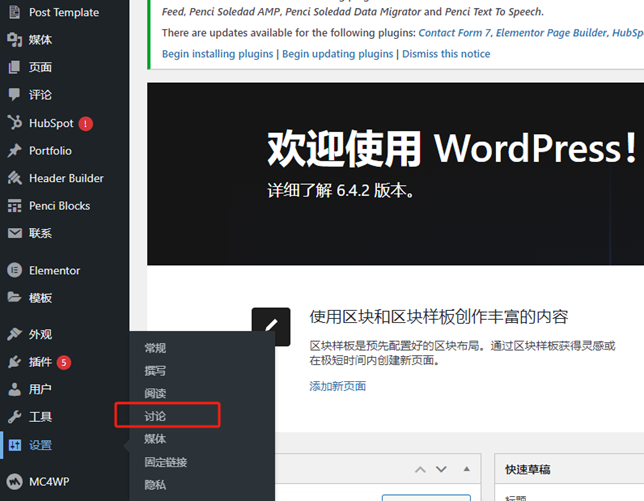
Task: Click Dismiss this notice link
Action: [x=446, y=54]
